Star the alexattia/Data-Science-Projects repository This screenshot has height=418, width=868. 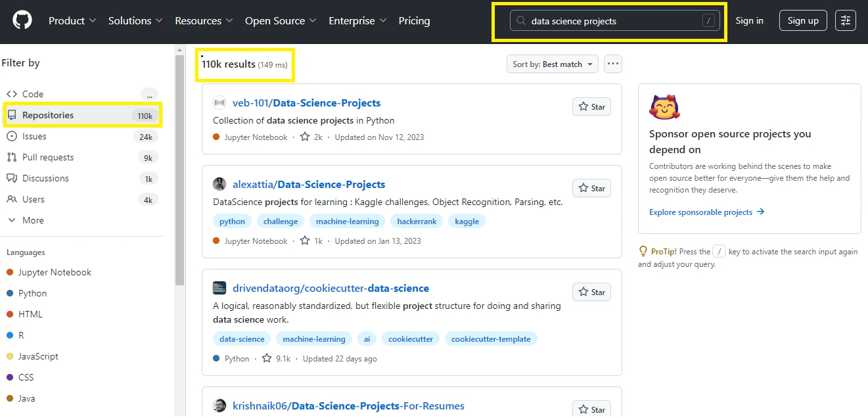(591, 188)
